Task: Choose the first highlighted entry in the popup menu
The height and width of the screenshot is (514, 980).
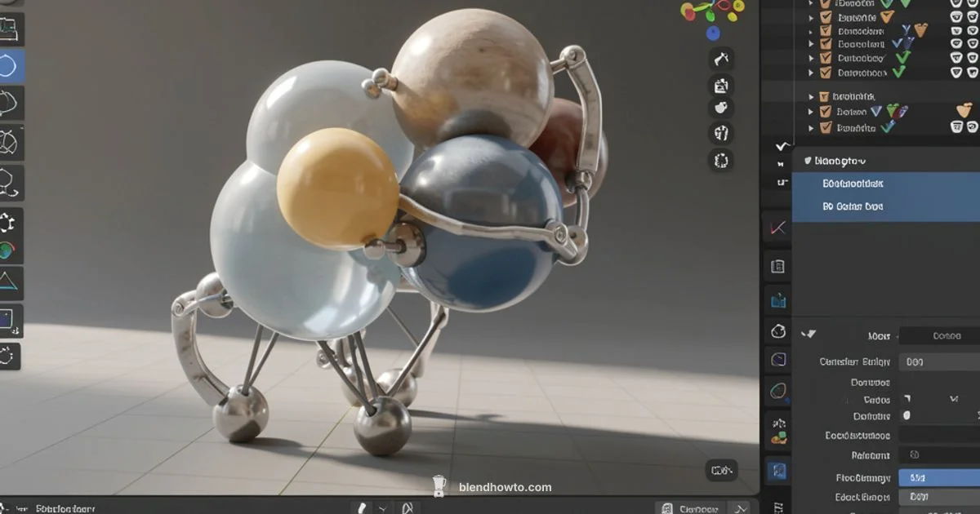Action: pyautogui.click(x=884, y=184)
